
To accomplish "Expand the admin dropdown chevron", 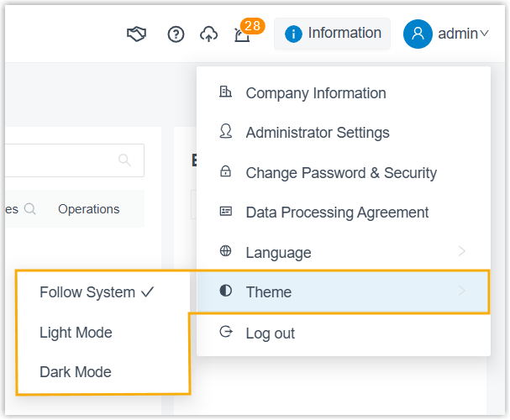I will [x=484, y=34].
